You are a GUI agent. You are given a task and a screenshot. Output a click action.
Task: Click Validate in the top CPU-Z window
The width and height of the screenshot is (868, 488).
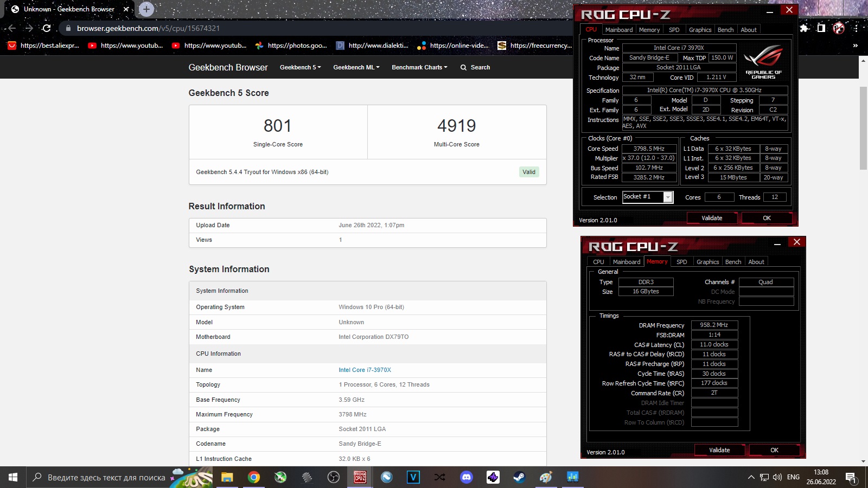coord(712,218)
